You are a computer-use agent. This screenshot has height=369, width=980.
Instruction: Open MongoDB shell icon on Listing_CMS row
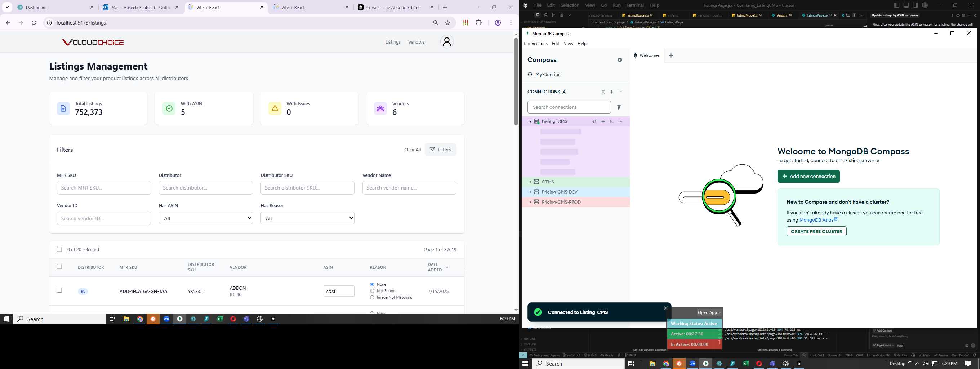[x=612, y=121]
